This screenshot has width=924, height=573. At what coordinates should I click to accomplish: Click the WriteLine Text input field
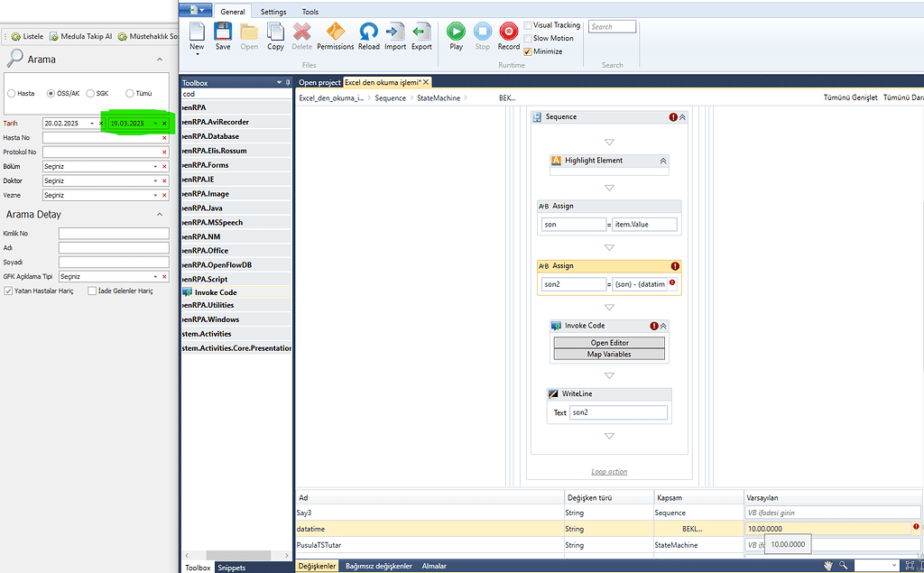pyautogui.click(x=618, y=412)
